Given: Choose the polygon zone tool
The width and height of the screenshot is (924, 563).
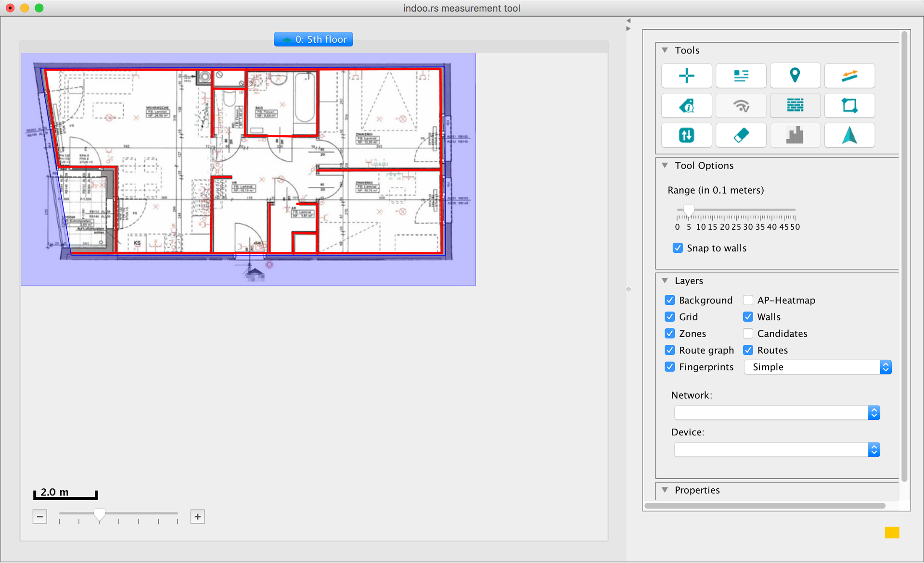Looking at the screenshot, I should pyautogui.click(x=849, y=105).
